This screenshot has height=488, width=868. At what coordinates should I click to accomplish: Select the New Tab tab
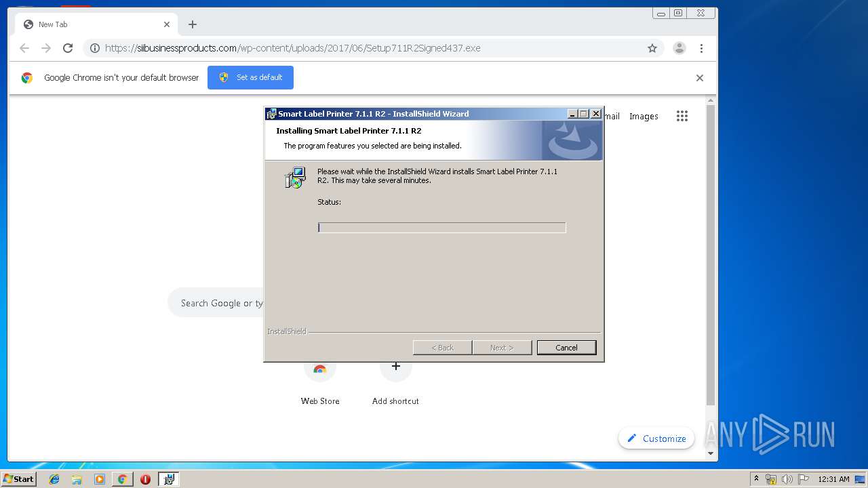click(95, 24)
